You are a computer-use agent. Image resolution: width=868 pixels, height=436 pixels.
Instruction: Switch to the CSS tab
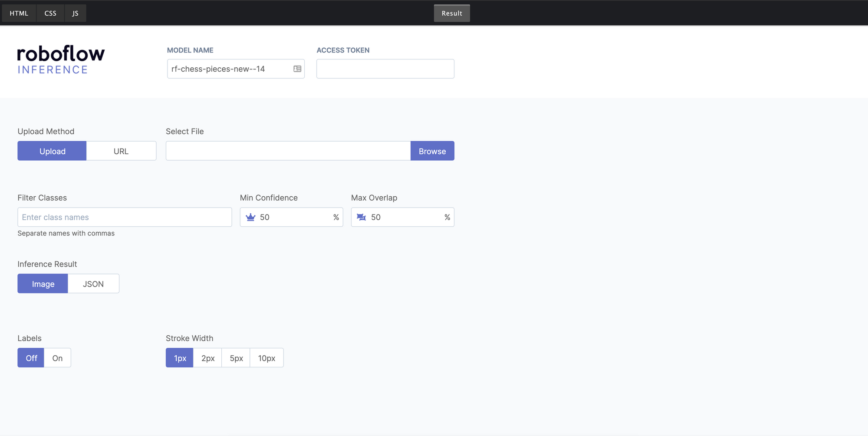(x=50, y=13)
